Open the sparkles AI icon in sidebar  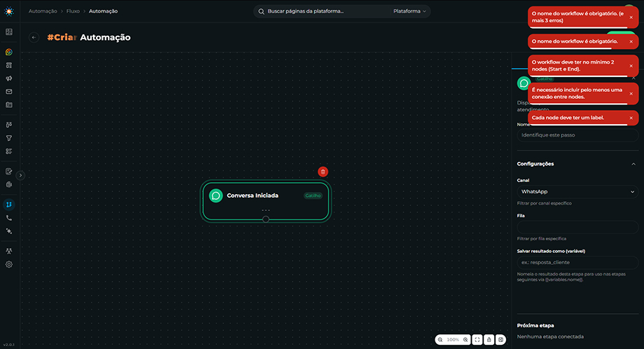tap(8, 231)
